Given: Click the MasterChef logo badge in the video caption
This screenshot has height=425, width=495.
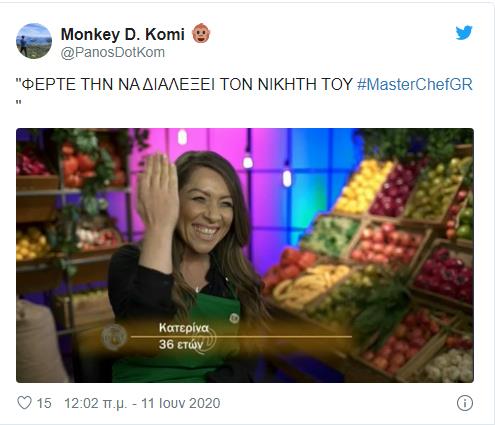Looking at the screenshot, I should click(114, 337).
